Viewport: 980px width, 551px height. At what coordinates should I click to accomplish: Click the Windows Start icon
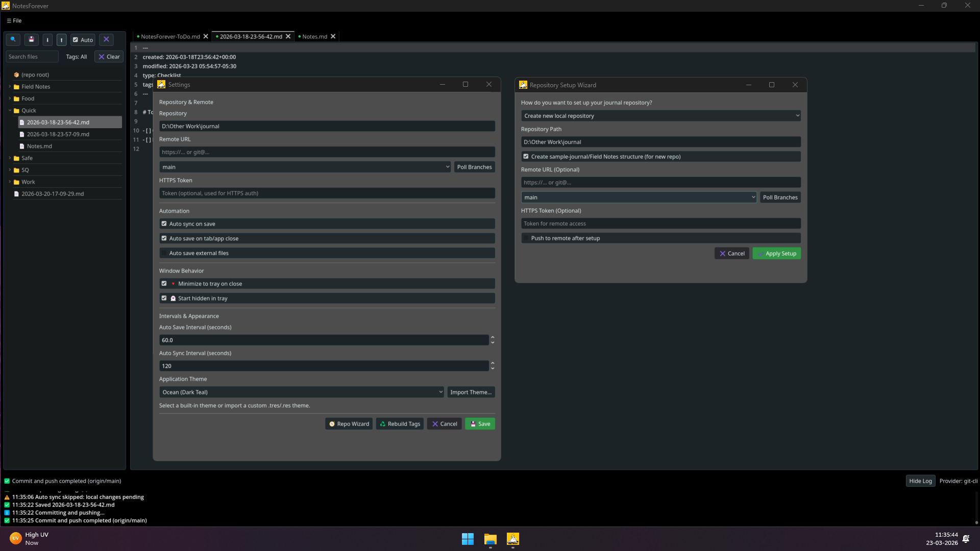(x=468, y=539)
